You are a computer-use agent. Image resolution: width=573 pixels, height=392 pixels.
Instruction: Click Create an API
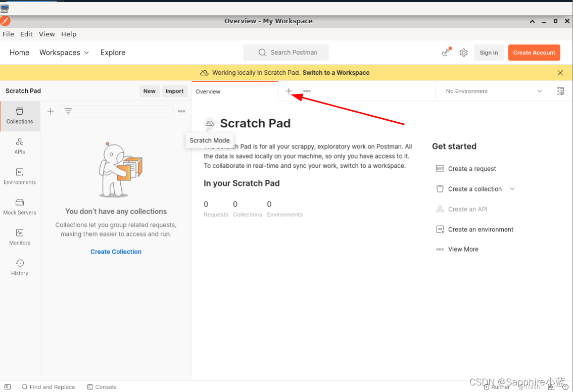coord(461,209)
